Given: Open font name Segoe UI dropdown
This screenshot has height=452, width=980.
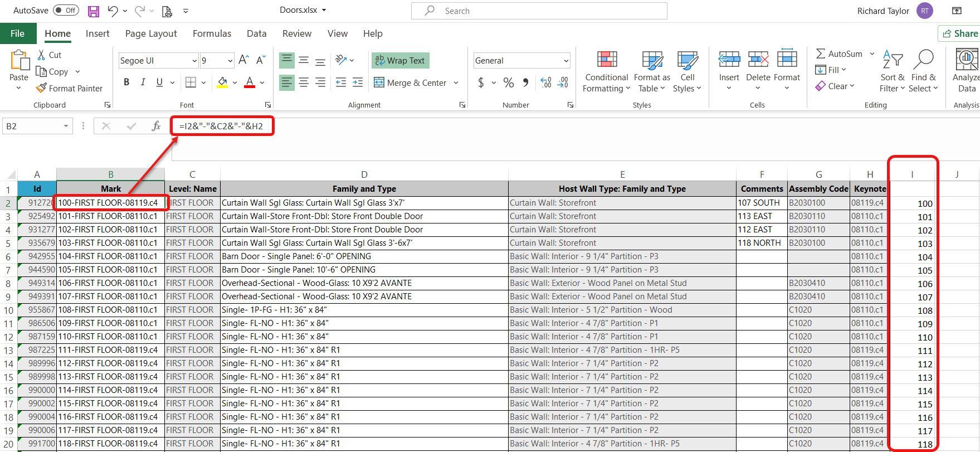Looking at the screenshot, I should 194,61.
